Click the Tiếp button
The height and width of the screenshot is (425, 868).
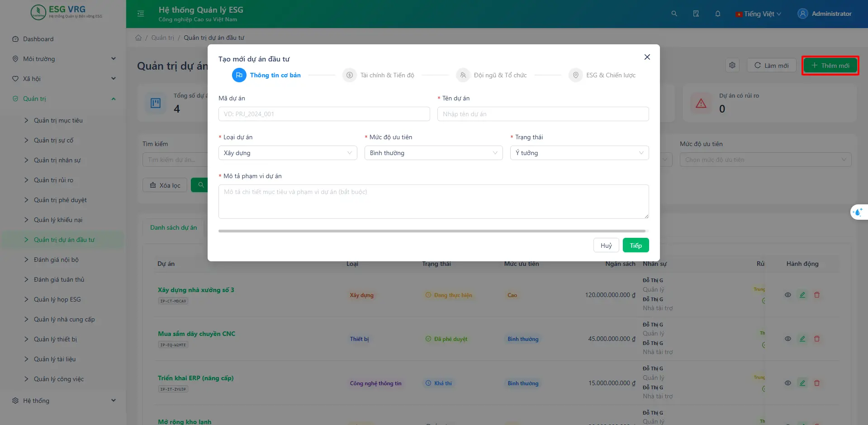pyautogui.click(x=636, y=246)
